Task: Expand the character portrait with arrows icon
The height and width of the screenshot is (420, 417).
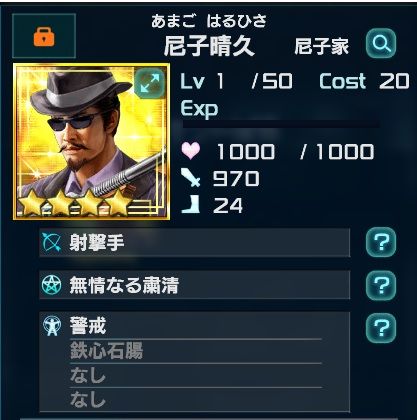Action: click(x=150, y=83)
